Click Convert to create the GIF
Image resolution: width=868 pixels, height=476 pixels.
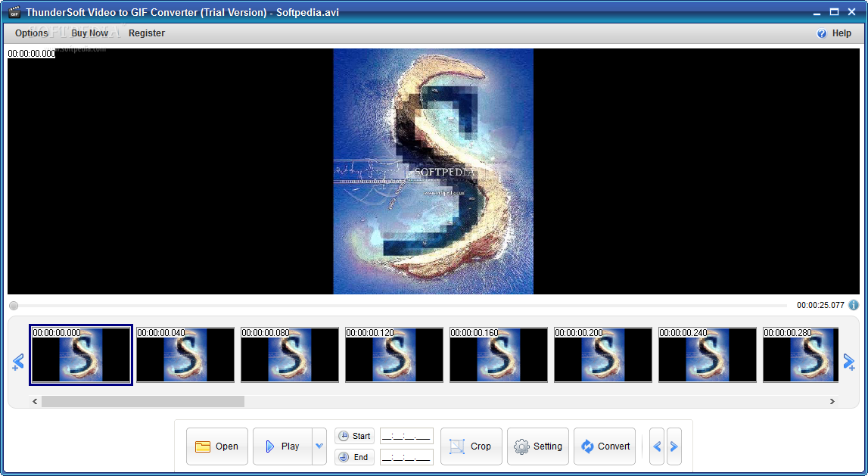(x=605, y=446)
